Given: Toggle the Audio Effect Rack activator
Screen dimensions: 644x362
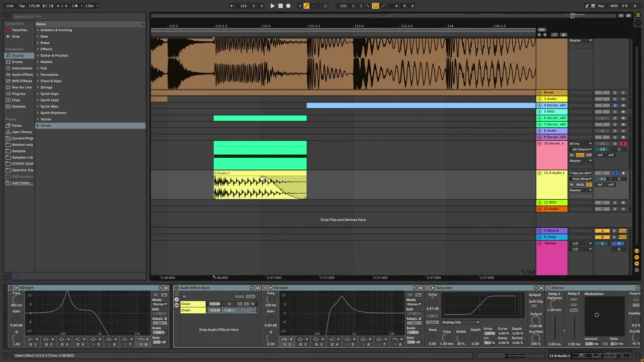Looking at the screenshot, I should click(x=177, y=288).
